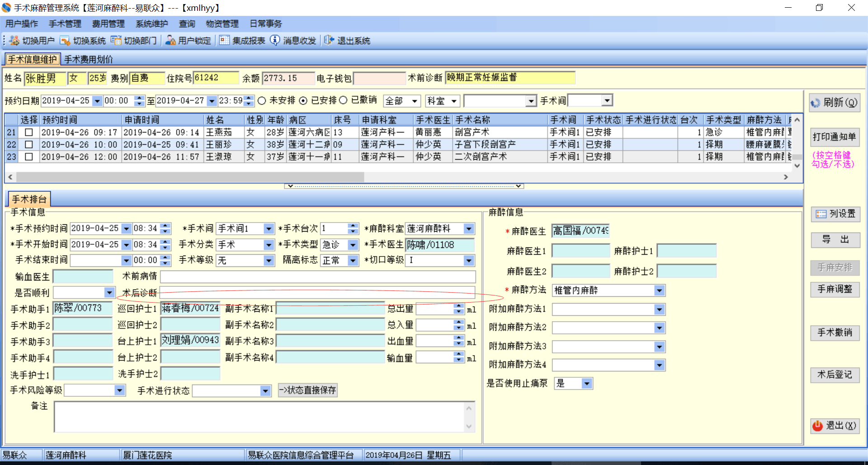
Task: Click the 切换用户 switch user icon
Action: point(14,41)
